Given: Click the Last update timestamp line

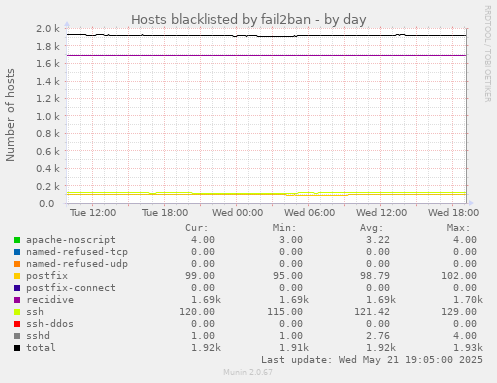Looking at the screenshot, I should click(372, 360).
